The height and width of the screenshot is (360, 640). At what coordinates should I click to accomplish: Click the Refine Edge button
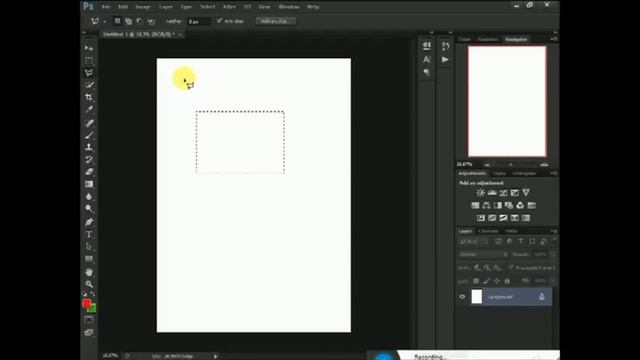pos(276,21)
